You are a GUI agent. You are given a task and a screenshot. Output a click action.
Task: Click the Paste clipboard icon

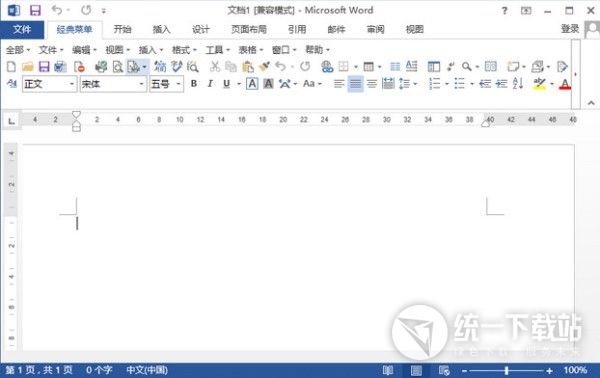248,67
